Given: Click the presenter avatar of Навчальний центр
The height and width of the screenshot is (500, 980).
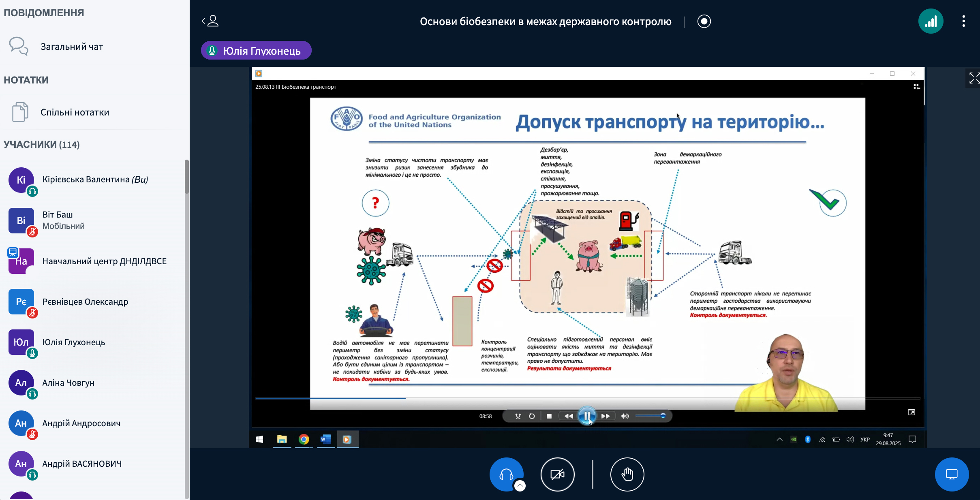Looking at the screenshot, I should [21, 261].
